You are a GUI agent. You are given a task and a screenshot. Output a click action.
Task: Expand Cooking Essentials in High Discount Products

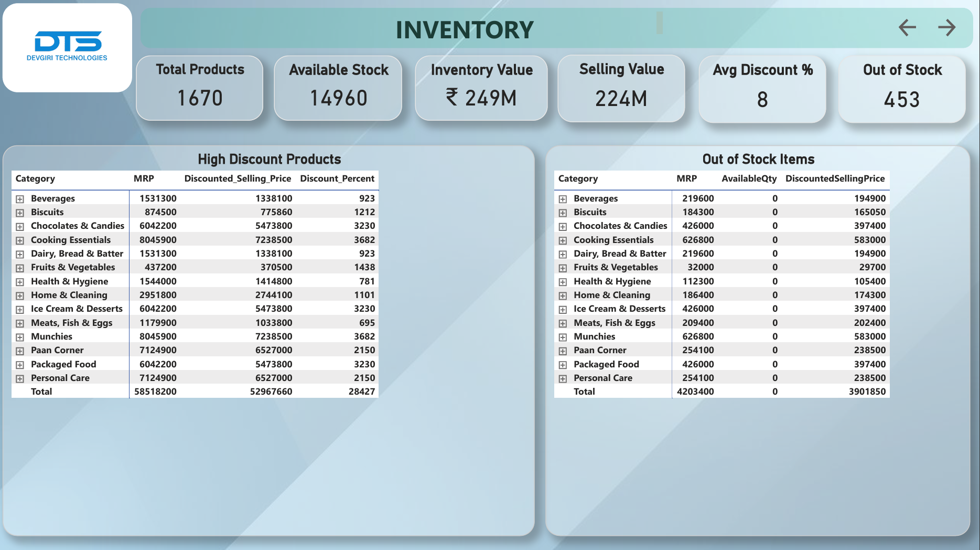[20, 240]
